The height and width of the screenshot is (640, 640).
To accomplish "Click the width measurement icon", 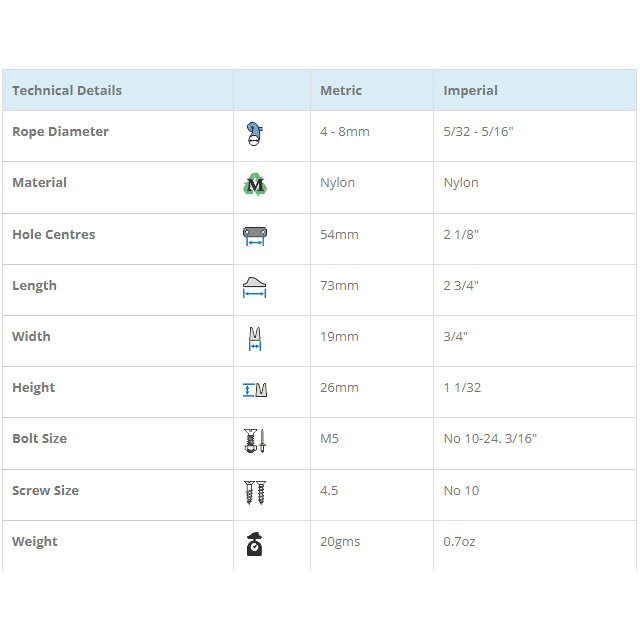I will 255,338.
